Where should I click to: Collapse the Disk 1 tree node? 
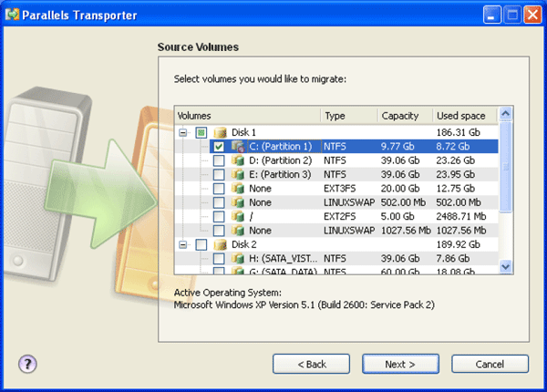tap(183, 132)
